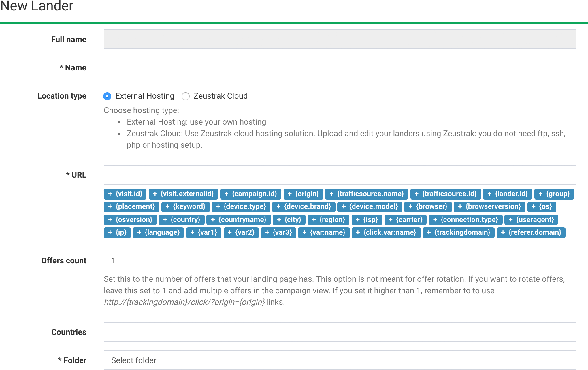The width and height of the screenshot is (588, 370).
Task: Click the disabled Full name field
Action: click(x=340, y=39)
